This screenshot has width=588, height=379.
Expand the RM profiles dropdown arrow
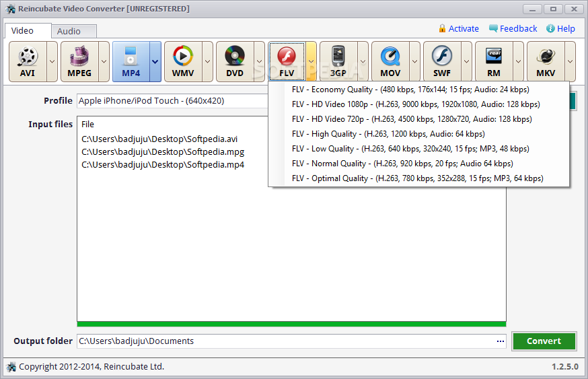point(518,61)
